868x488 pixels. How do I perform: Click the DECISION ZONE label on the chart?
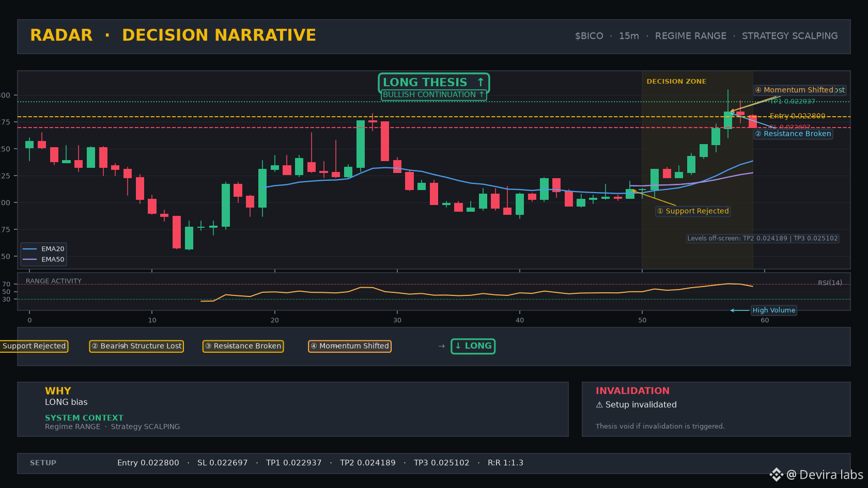(676, 82)
